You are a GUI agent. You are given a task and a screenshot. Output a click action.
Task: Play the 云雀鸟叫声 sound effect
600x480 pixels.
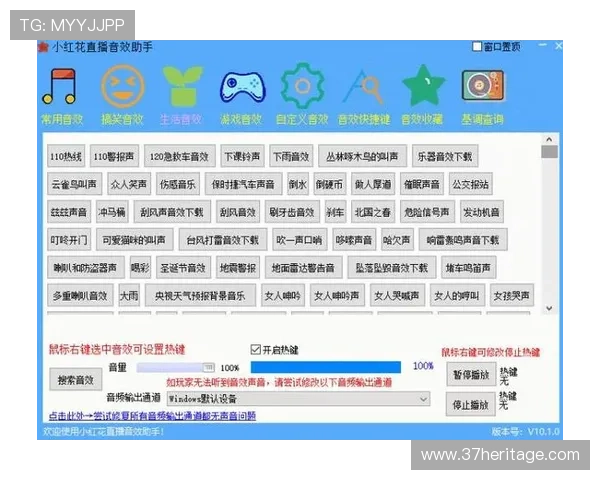click(74, 184)
